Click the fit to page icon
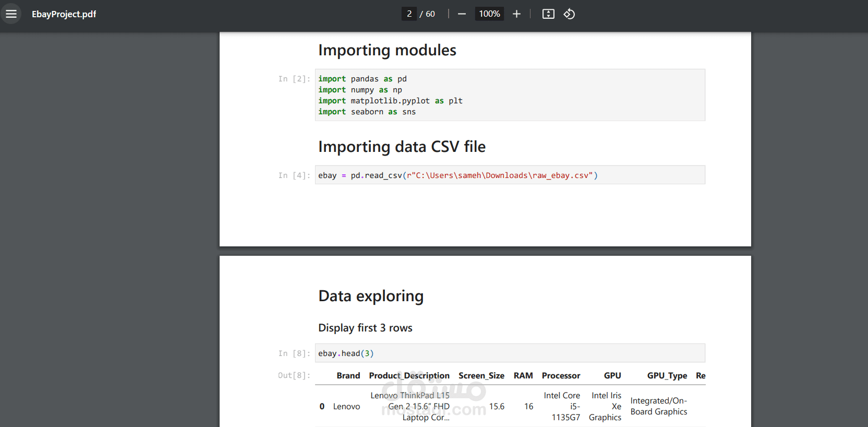 [x=548, y=14]
